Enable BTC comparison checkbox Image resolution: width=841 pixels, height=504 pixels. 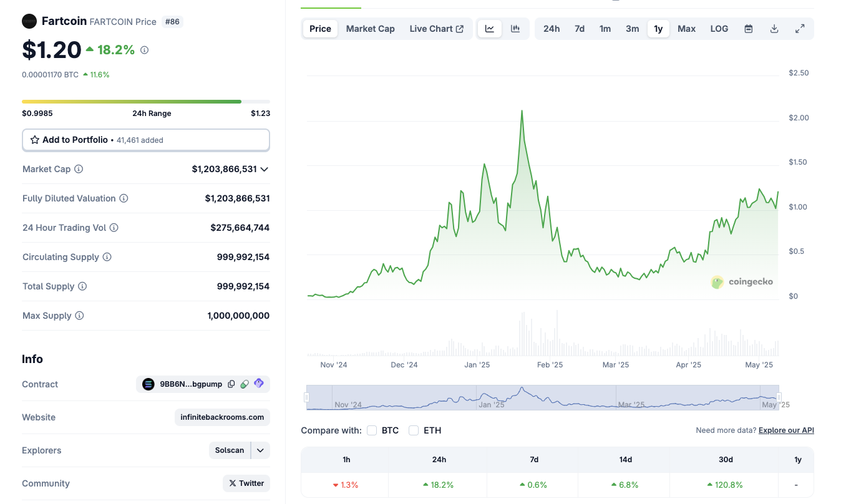tap(372, 430)
